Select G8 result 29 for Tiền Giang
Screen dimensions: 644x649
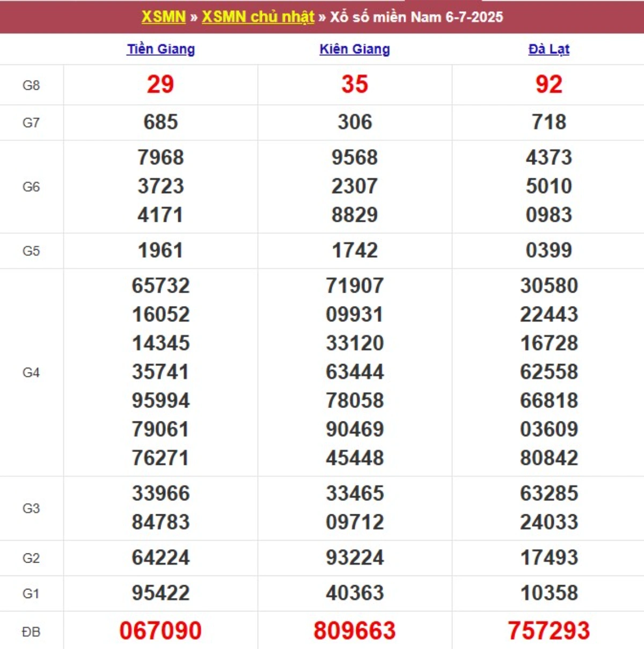[160, 84]
